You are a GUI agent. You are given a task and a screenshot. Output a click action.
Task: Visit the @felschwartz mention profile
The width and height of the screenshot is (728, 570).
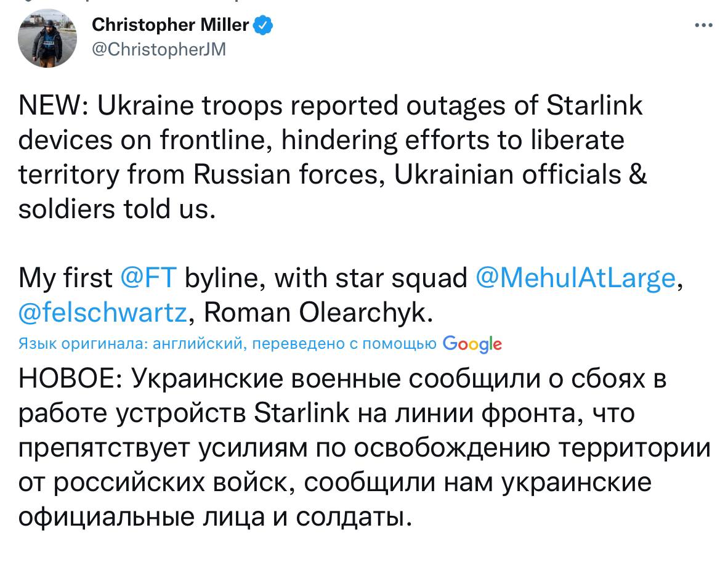click(x=102, y=314)
